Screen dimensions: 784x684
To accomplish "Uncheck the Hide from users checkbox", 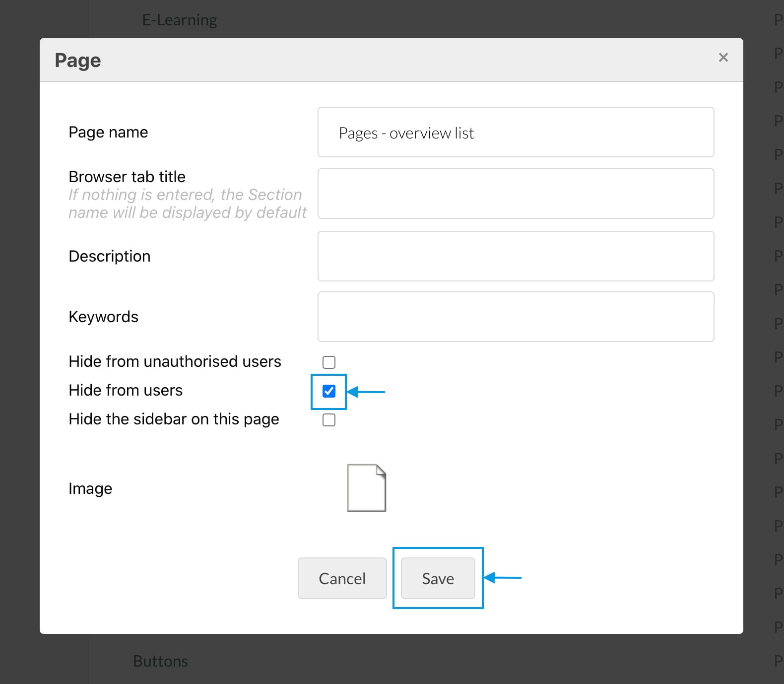I will [329, 391].
